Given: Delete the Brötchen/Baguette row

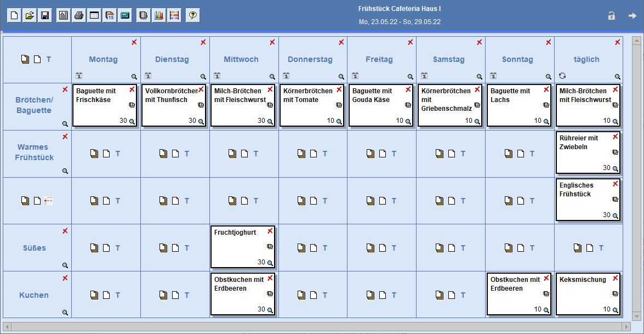Looking at the screenshot, I should click(x=65, y=89).
